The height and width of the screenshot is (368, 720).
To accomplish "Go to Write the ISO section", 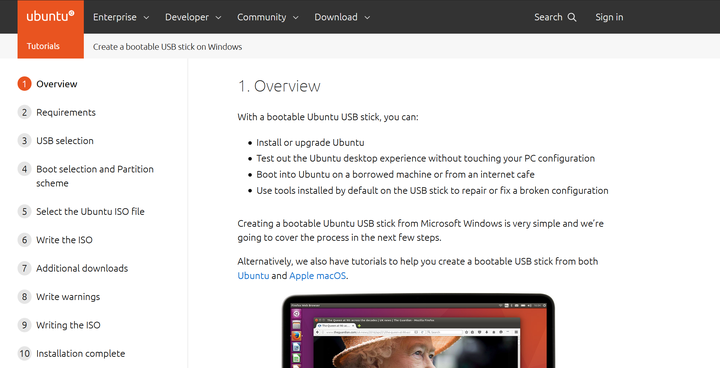I will [64, 240].
